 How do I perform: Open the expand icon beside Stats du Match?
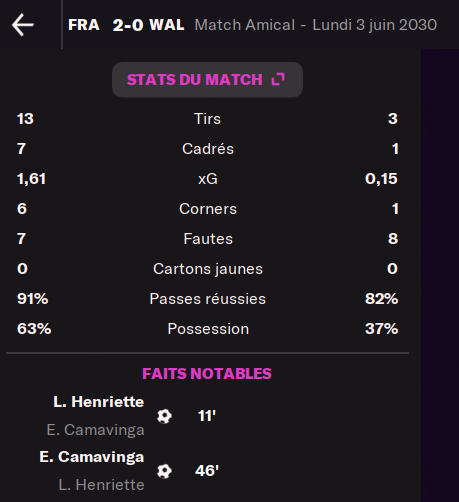click(278, 79)
